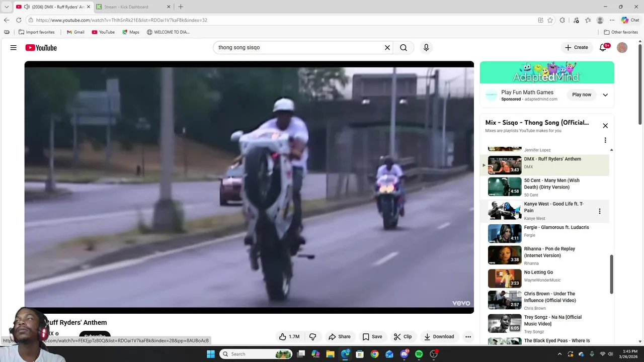The height and width of the screenshot is (362, 644).
Task: Open the Edge profile icon
Action: tap(600, 20)
